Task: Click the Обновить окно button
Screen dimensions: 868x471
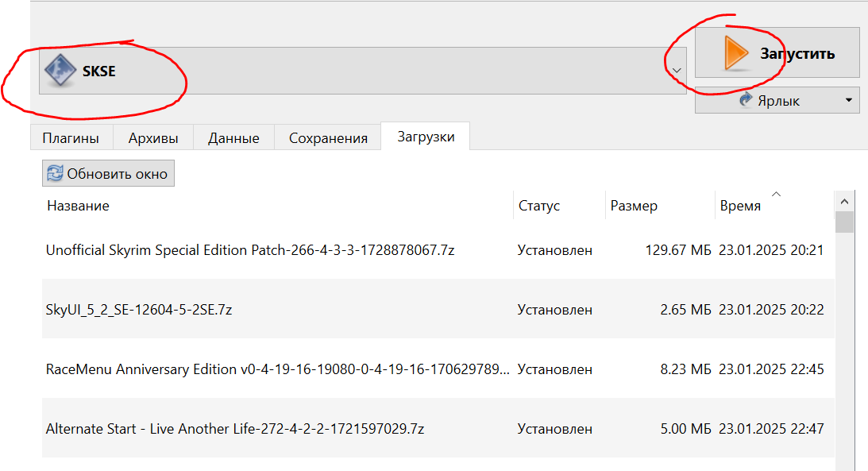Action: pos(108,174)
